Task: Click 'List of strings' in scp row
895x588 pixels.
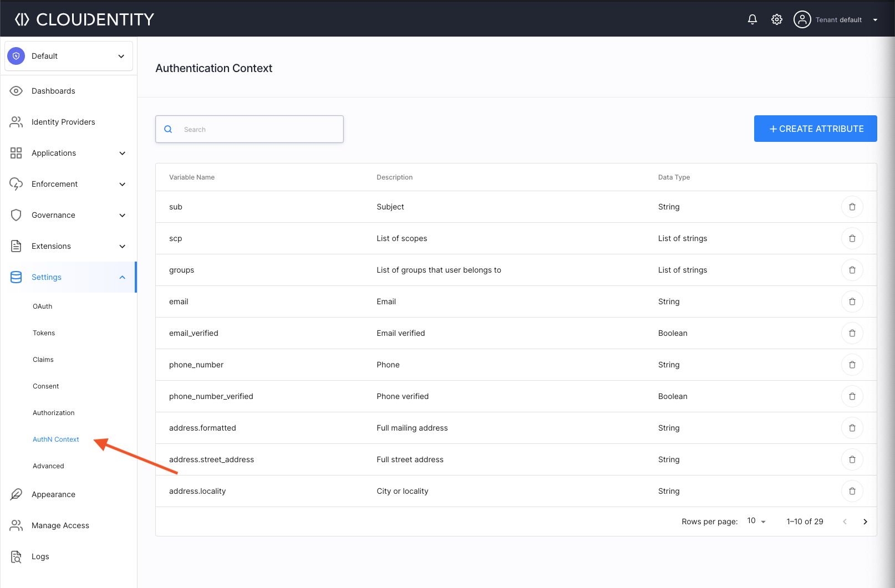Action: [683, 238]
